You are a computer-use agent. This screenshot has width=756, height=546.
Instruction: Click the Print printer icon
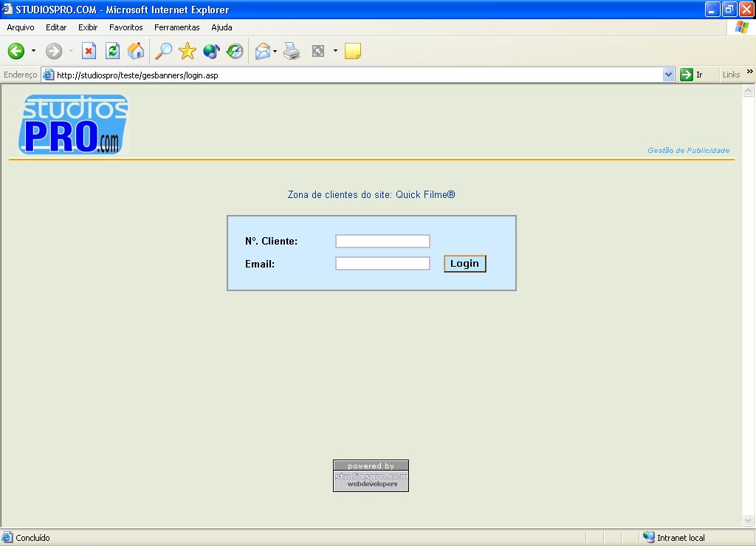pos(292,51)
